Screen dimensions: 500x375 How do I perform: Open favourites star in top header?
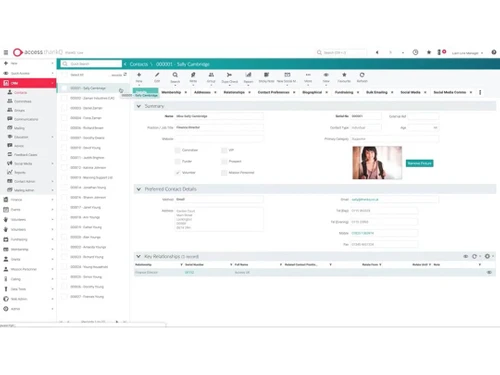(429, 52)
